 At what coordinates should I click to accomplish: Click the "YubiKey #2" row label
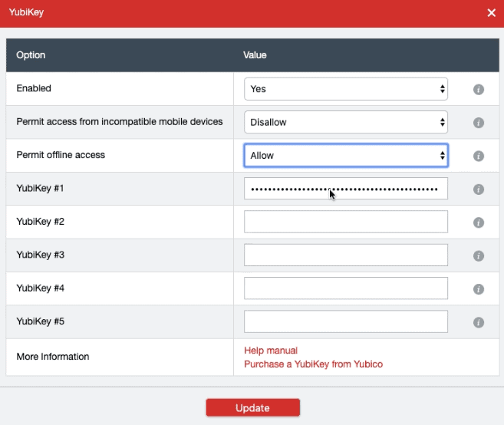coord(40,222)
